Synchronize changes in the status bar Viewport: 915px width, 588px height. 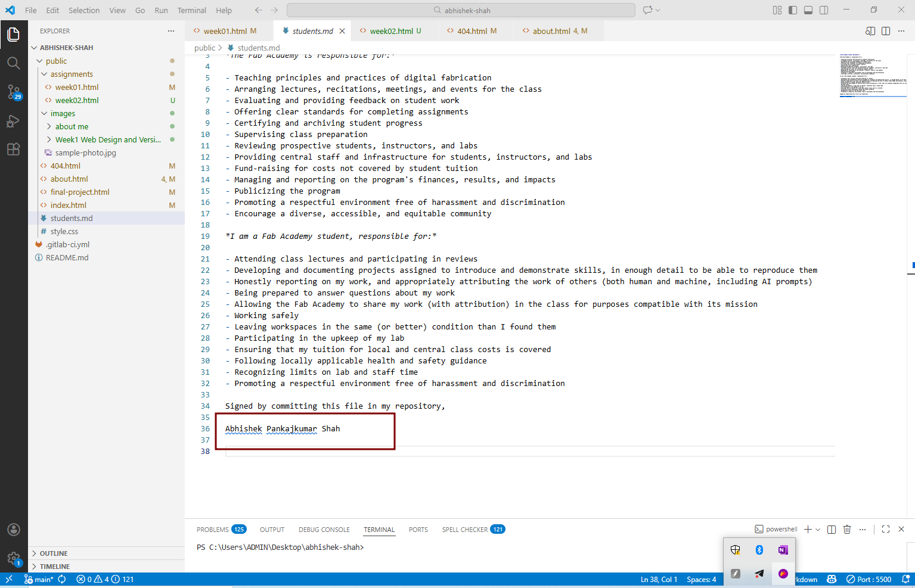tap(62, 579)
